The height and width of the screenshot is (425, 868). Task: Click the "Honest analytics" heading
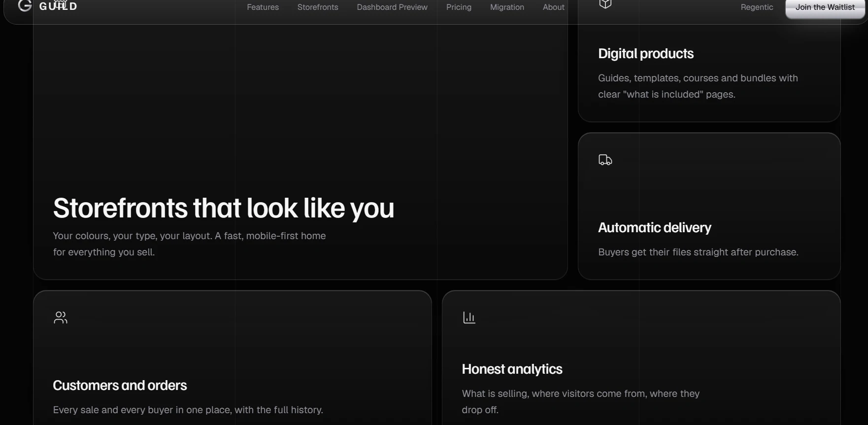(512, 369)
